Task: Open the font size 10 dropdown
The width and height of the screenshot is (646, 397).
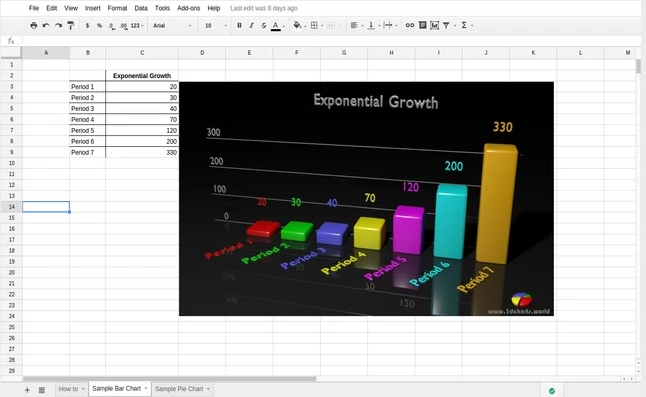Action: pos(216,26)
